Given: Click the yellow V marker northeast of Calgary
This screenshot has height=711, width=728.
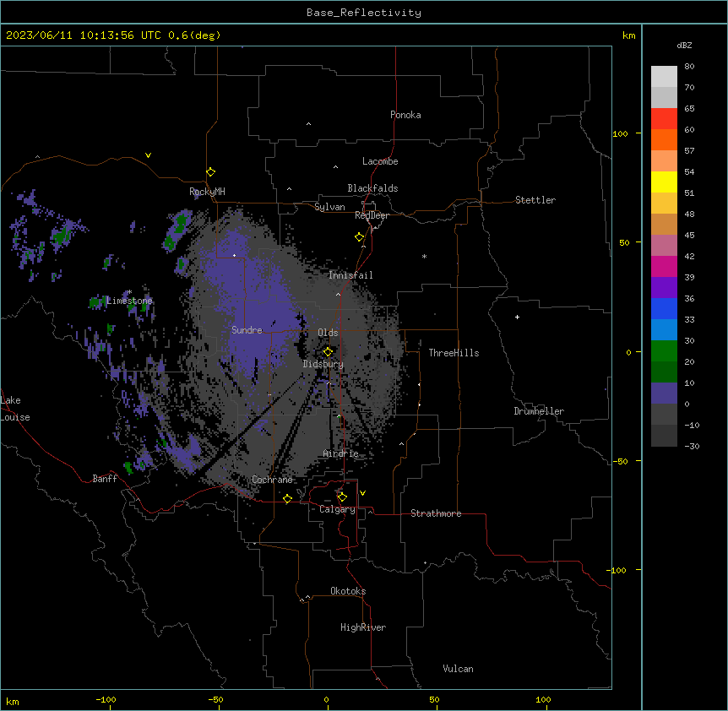Looking at the screenshot, I should tap(362, 493).
